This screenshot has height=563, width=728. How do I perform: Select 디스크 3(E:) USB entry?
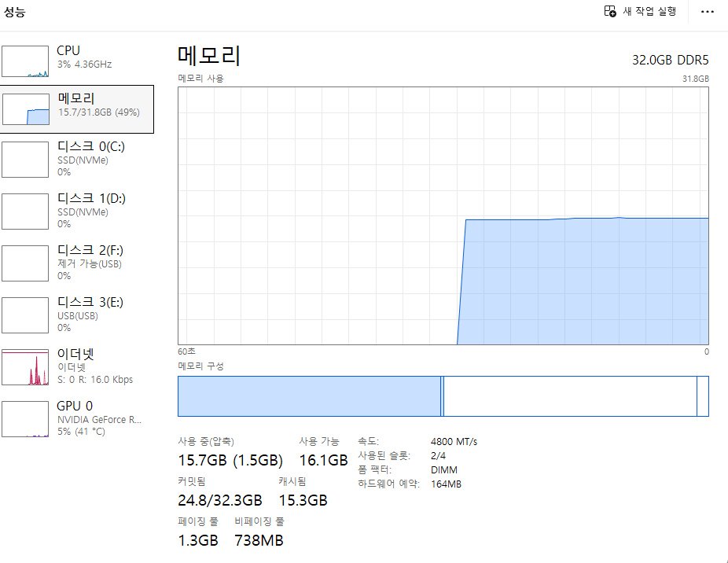coord(77,315)
